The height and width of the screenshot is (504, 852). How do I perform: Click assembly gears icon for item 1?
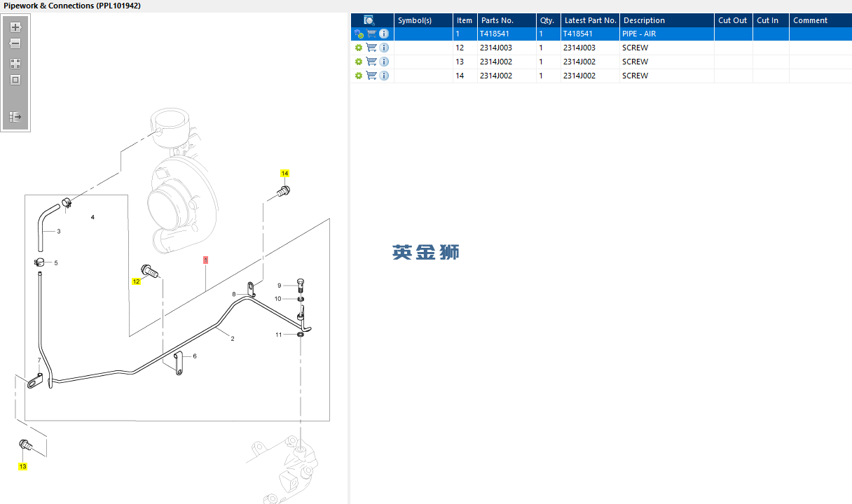(x=359, y=34)
